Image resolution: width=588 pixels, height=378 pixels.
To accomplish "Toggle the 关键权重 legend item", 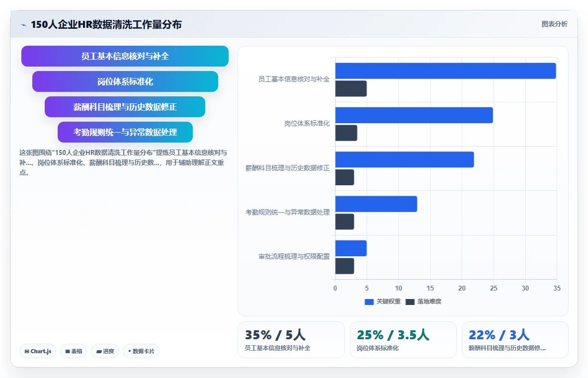I will point(383,302).
